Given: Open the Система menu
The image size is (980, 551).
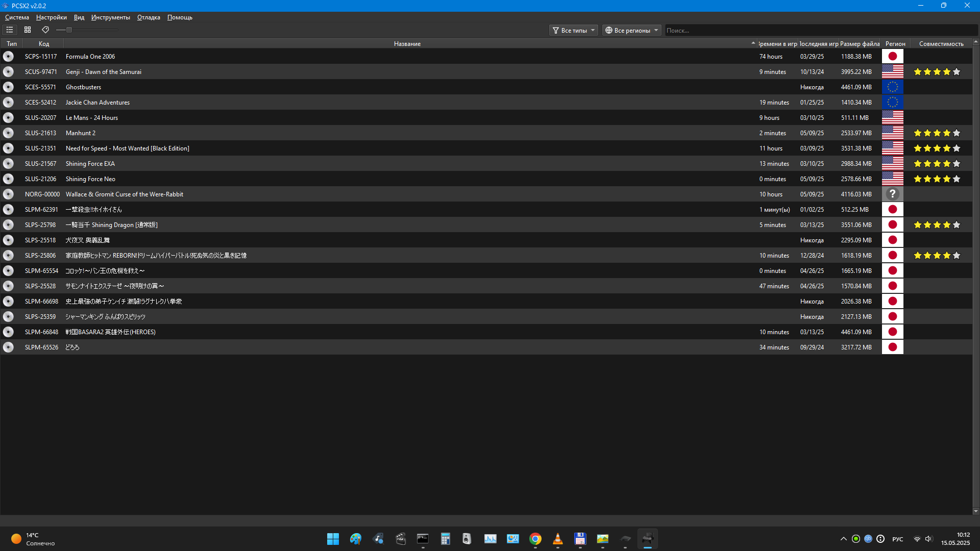Looking at the screenshot, I should (17, 17).
